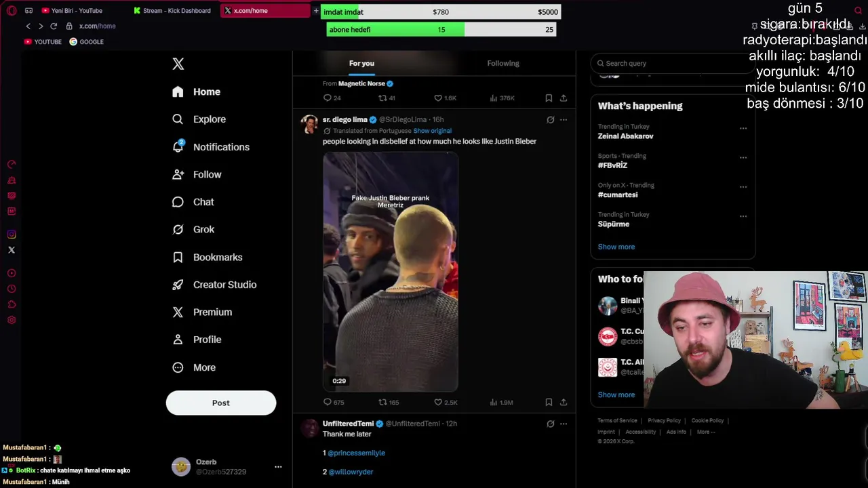
Task: Share the sr. diego lima post
Action: 564,402
